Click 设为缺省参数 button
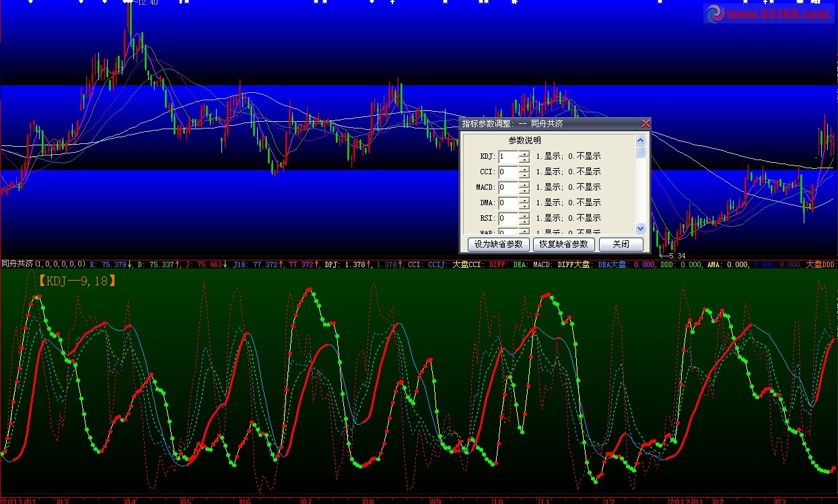 click(498, 244)
